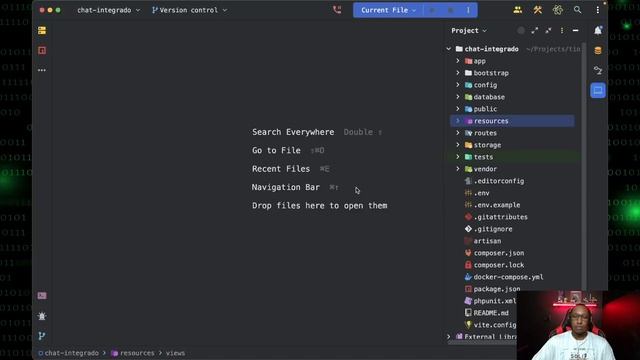Hide the Project panel
The width and height of the screenshot is (640, 360).
click(x=576, y=31)
